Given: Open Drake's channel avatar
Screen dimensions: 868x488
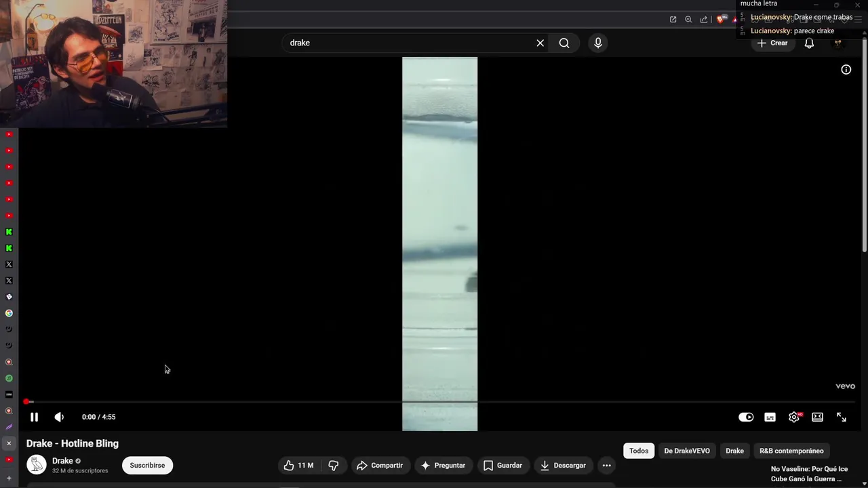Looking at the screenshot, I should click(x=37, y=465).
